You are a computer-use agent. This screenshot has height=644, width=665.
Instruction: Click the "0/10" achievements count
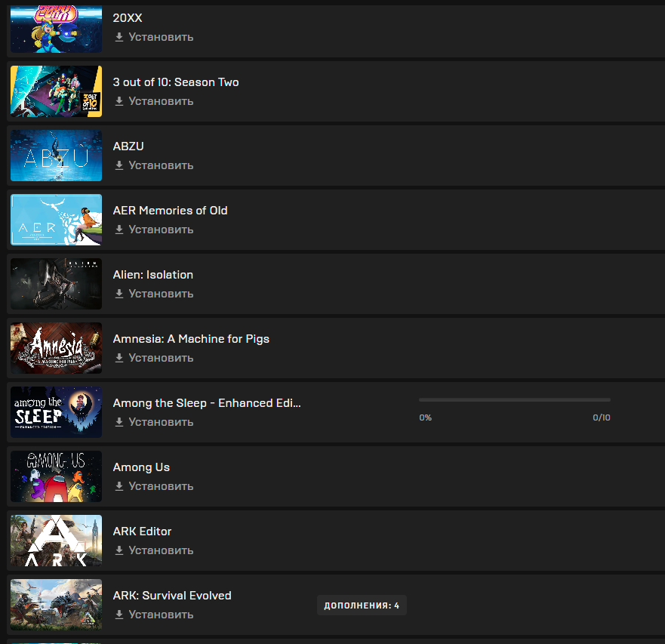[602, 418]
